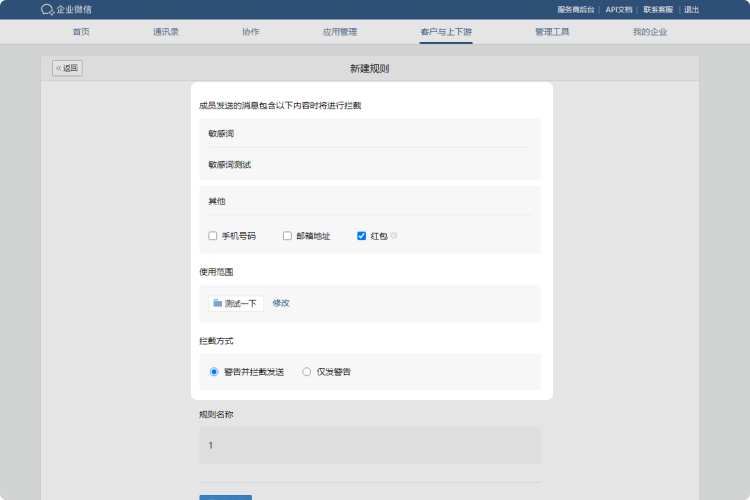Click the 修改 link for usage scope
The width and height of the screenshot is (750, 500).
tap(281, 303)
